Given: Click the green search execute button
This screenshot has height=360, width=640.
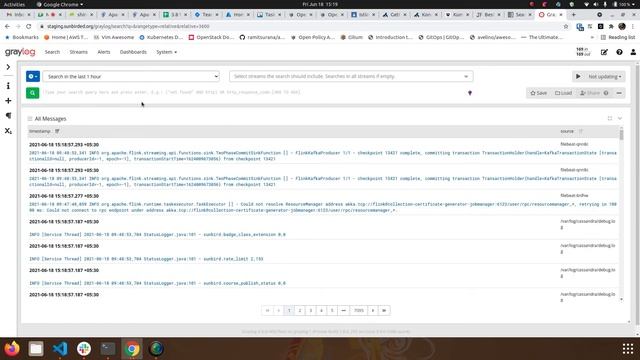Looking at the screenshot, I should (33, 93).
